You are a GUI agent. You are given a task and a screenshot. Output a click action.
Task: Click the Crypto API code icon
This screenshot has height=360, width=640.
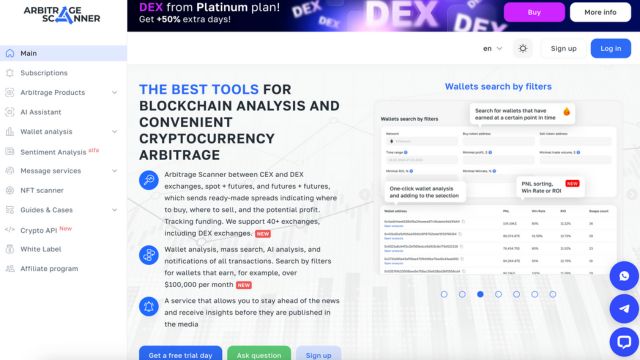tap(10, 230)
